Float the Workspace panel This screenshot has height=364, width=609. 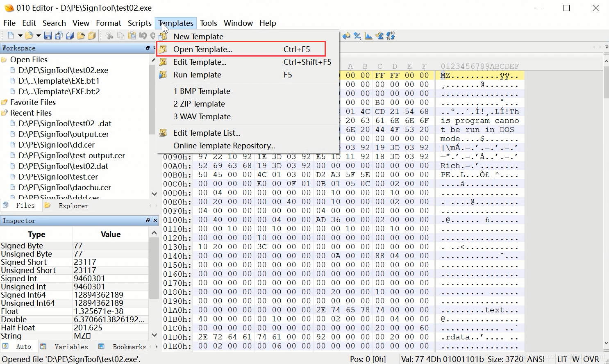(x=148, y=48)
